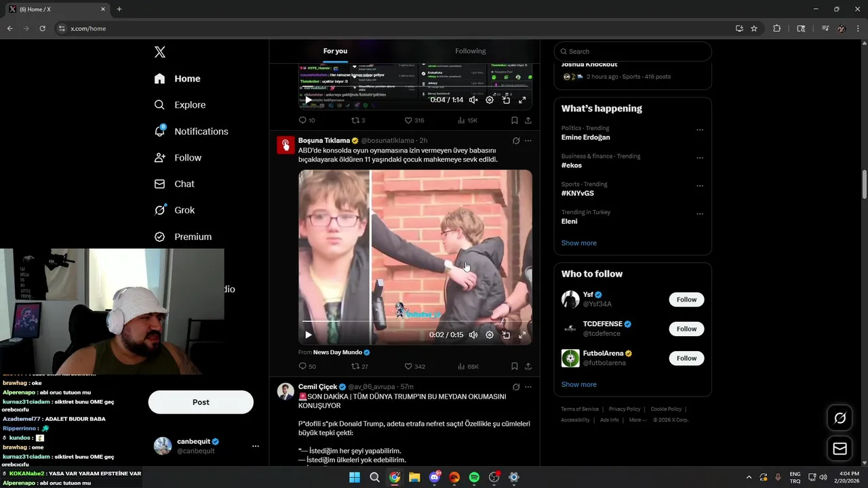Screen dimensions: 868x488
Task: Reply to Boşuna Tıklama post (50)
Action: click(x=307, y=367)
